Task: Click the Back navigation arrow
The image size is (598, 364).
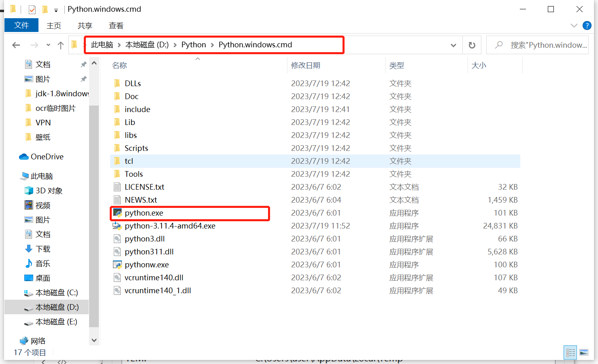Action: point(16,45)
